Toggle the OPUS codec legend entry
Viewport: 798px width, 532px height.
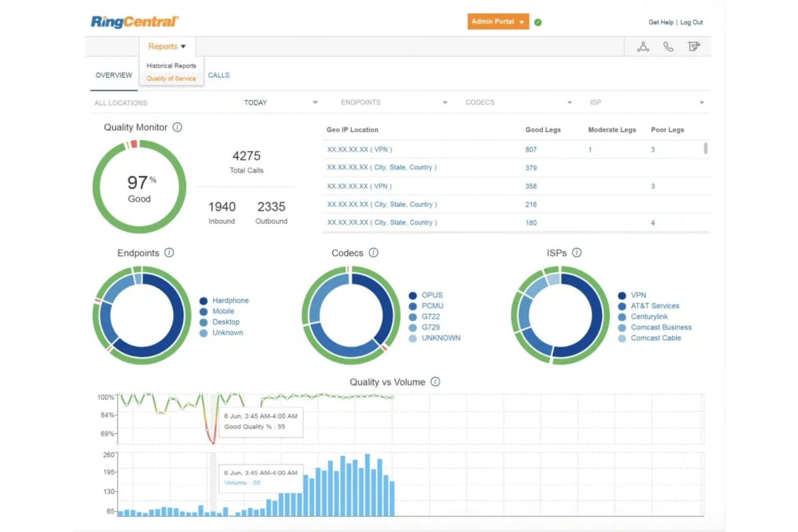pyautogui.click(x=431, y=295)
